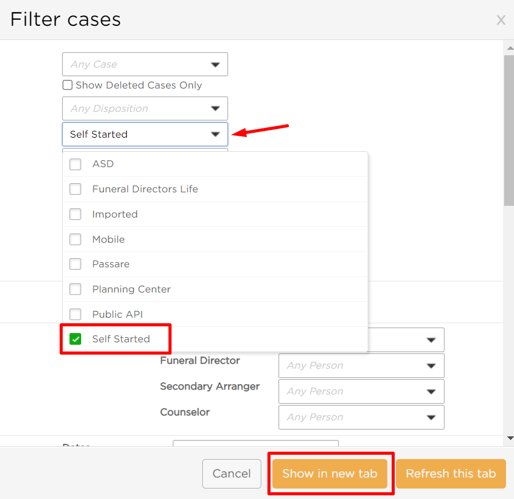Tick the Planning Center option
514x499 pixels.
tap(75, 289)
